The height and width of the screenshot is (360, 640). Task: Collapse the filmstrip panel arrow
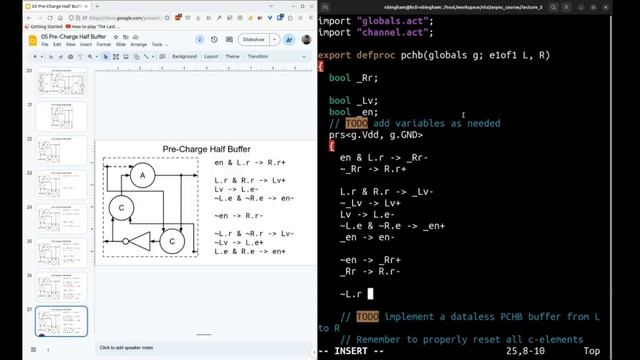[x=48, y=349]
